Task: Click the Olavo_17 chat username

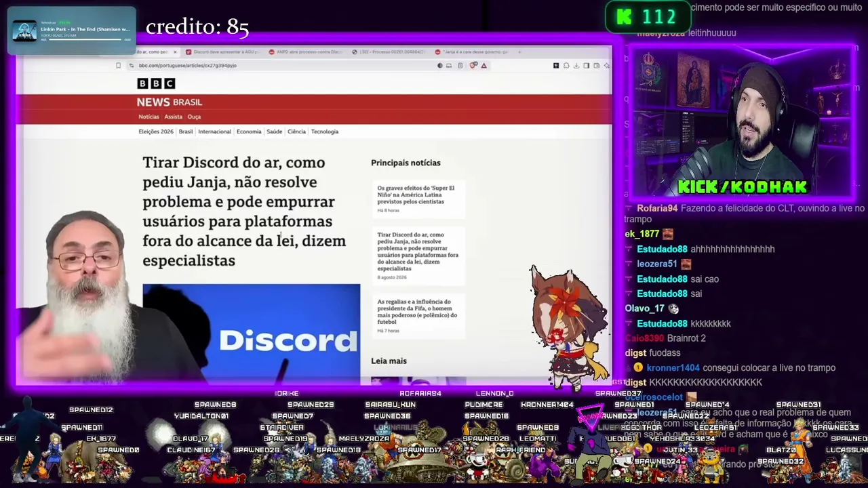Action: [646, 309]
